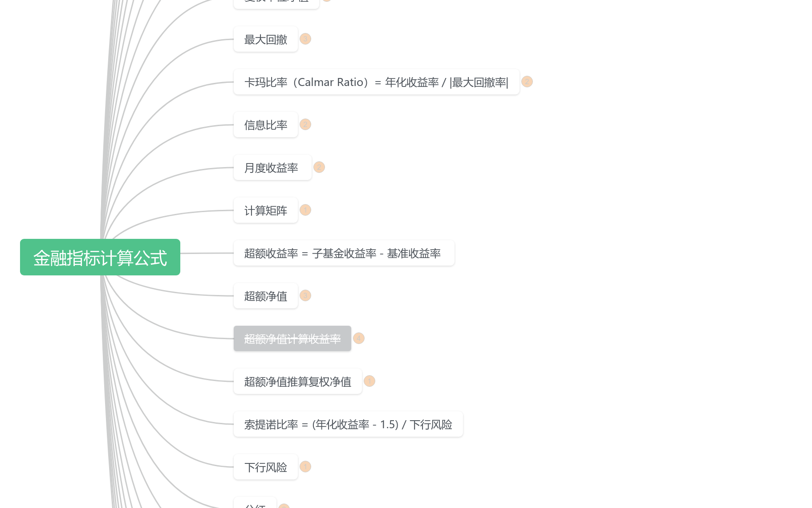Select the highlighted 超额净值计算收益率 node

[x=292, y=338]
